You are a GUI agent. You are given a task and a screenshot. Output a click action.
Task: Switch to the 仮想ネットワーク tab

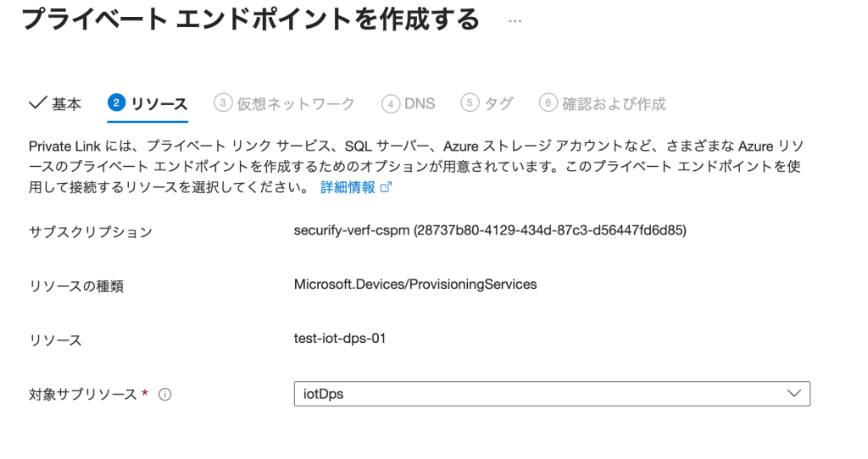[295, 104]
